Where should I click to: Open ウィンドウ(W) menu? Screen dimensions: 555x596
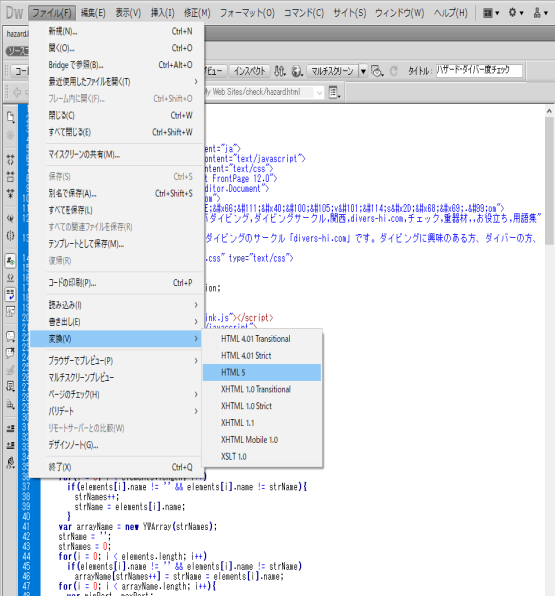point(400,13)
